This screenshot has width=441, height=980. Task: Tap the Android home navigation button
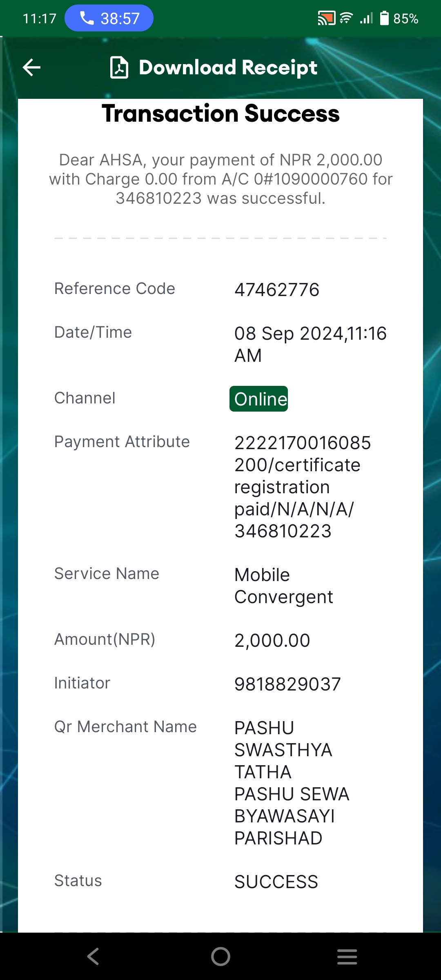coord(220,956)
